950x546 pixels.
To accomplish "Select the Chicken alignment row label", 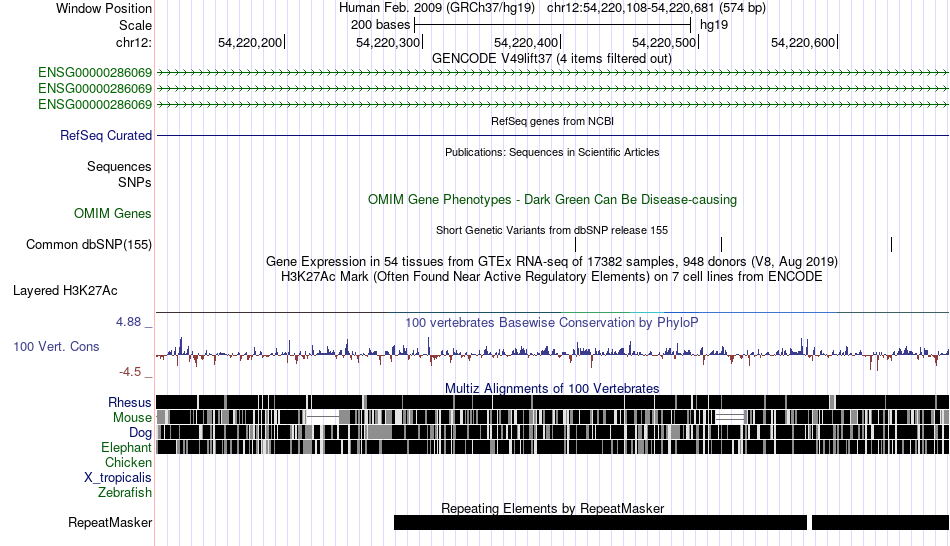I will pos(128,462).
